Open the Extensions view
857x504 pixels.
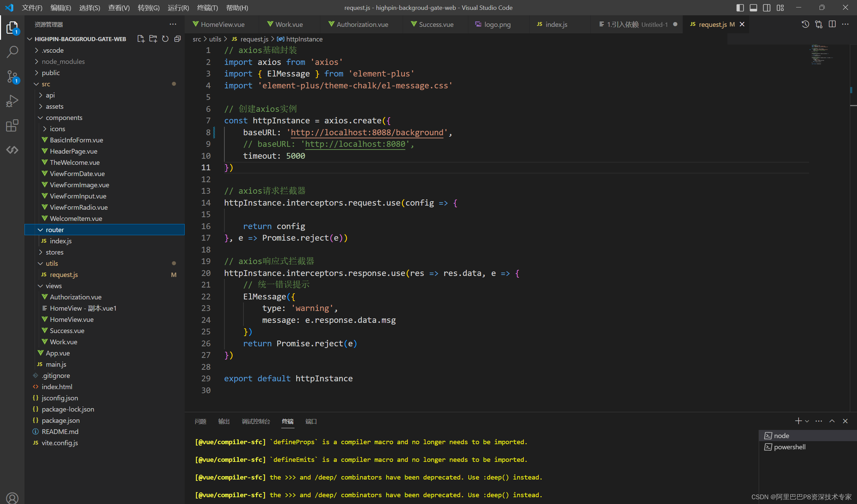tap(12, 125)
